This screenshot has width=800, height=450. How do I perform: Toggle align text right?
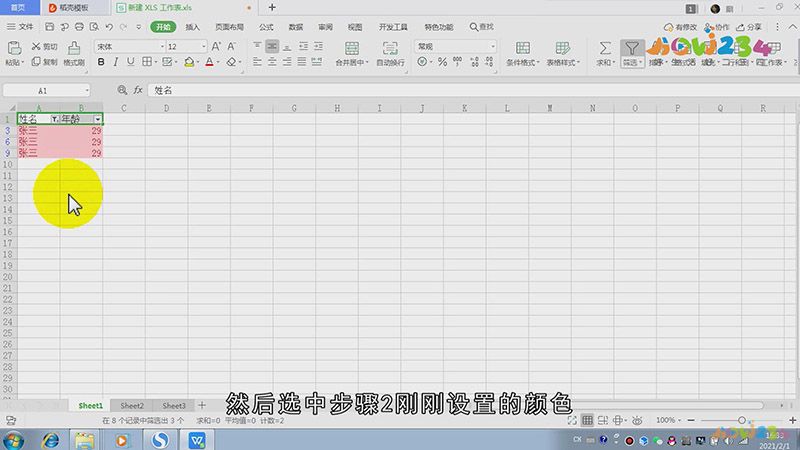pyautogui.click(x=287, y=62)
